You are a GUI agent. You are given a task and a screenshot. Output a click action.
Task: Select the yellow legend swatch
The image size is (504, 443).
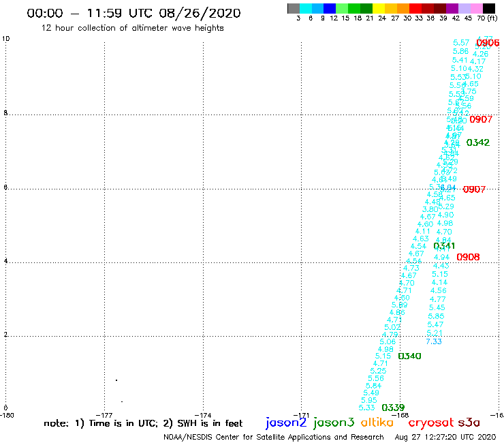[x=378, y=8]
